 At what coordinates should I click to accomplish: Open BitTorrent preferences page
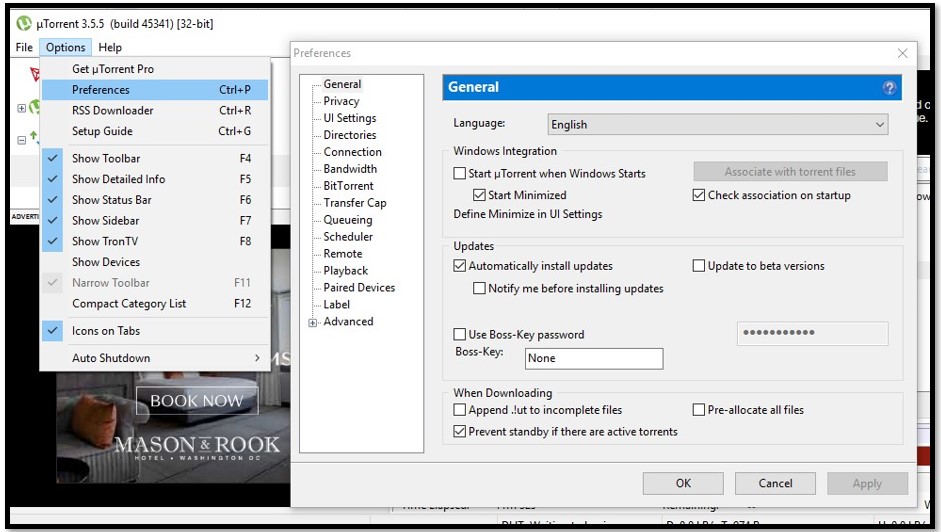(x=348, y=186)
